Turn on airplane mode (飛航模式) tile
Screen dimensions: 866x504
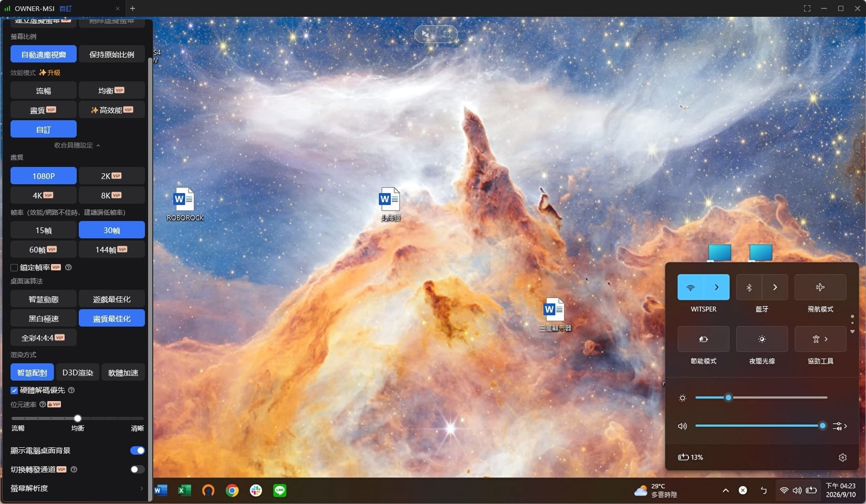click(820, 287)
